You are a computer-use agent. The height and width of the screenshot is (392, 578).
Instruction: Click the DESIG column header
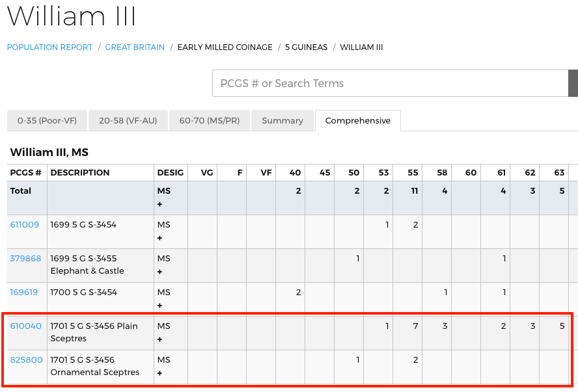click(170, 173)
